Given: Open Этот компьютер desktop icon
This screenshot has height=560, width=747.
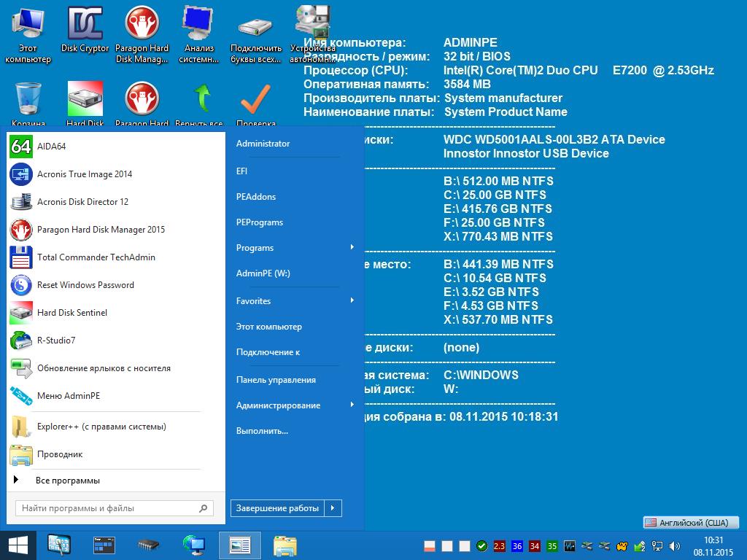Looking at the screenshot, I should tap(28, 35).
